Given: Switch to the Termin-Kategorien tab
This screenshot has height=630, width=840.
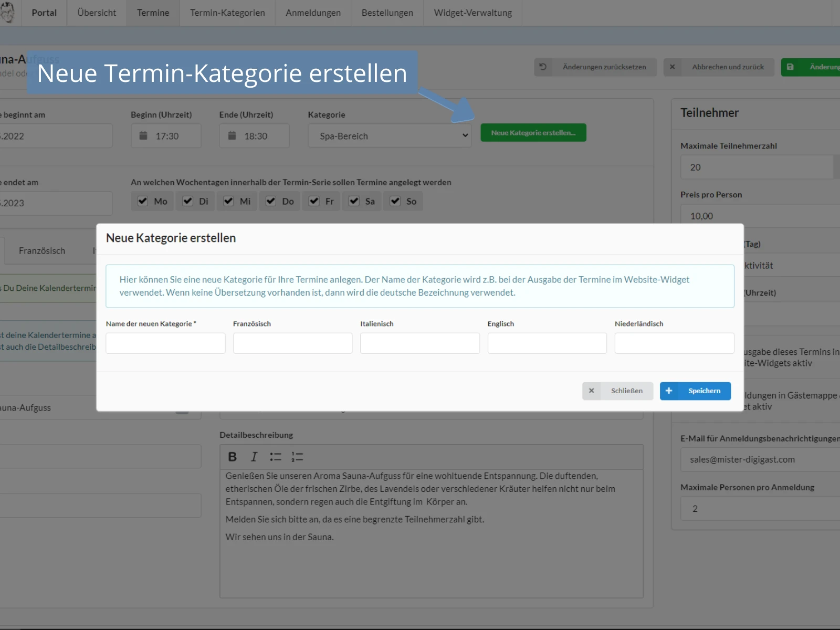Looking at the screenshot, I should click(x=227, y=13).
